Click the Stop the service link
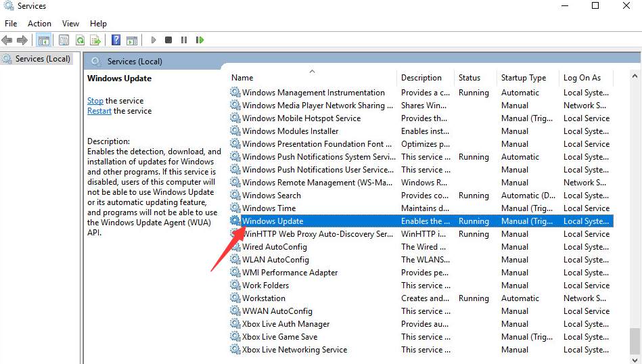Screen dimensions: 642x364 (95, 101)
